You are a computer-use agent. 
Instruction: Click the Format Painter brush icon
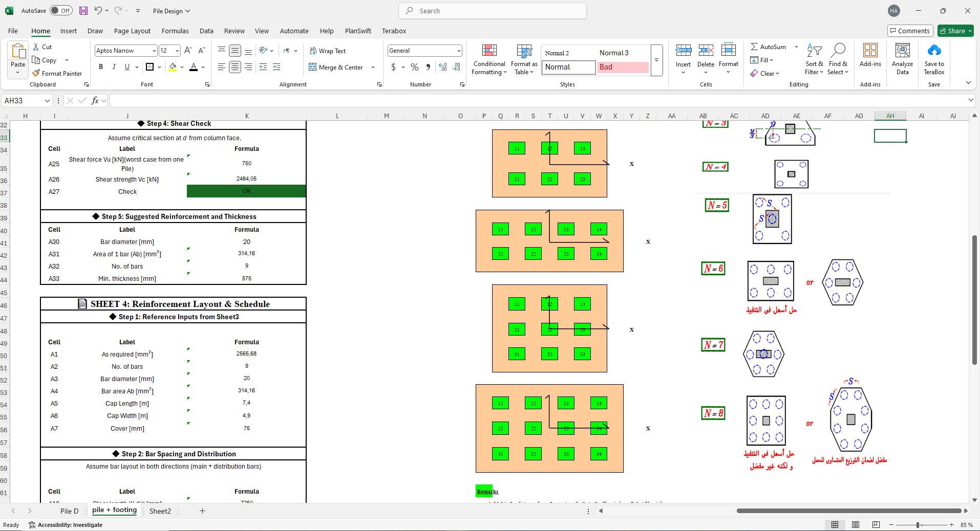click(36, 73)
